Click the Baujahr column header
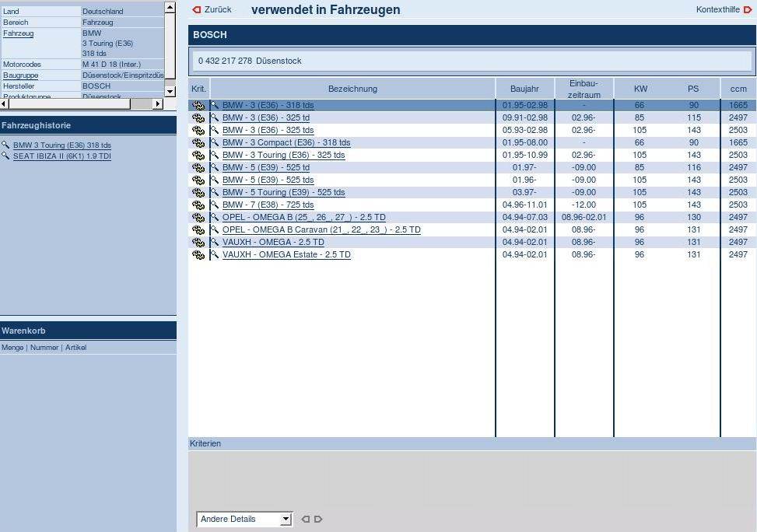Image resolution: width=757 pixels, height=532 pixels. coord(525,89)
